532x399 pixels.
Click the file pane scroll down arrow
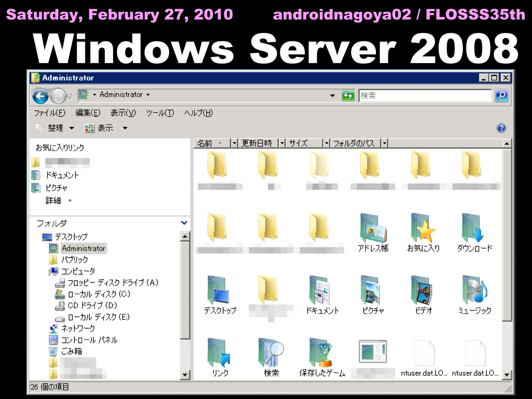coord(507,375)
